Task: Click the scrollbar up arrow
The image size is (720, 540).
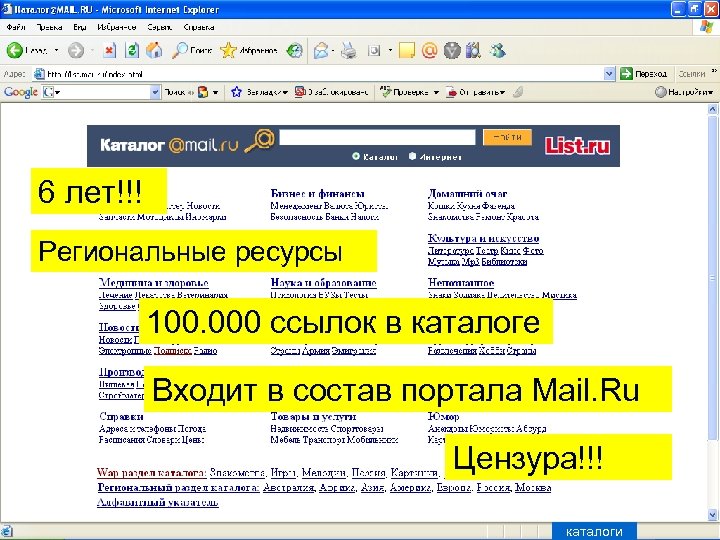Action: click(712, 109)
